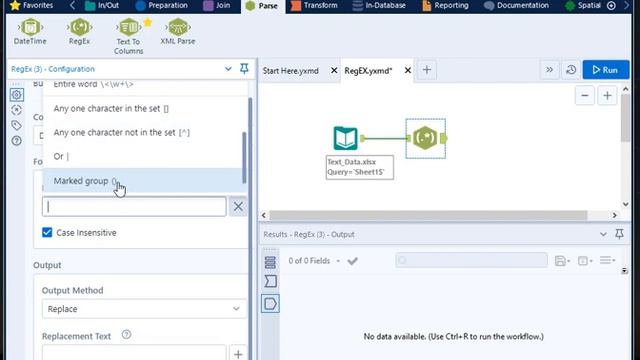Open the Spatial tool category
The image size is (640, 360).
[x=583, y=6]
